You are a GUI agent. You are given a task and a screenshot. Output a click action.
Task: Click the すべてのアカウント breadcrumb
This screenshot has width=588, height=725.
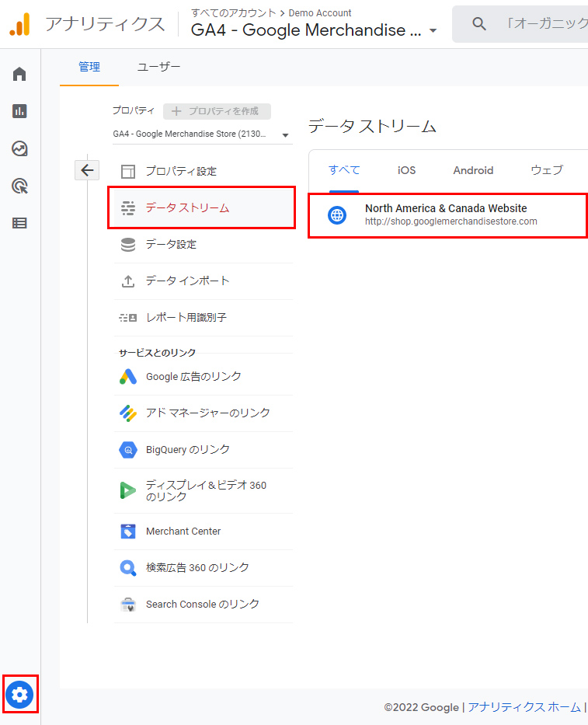pos(234,13)
